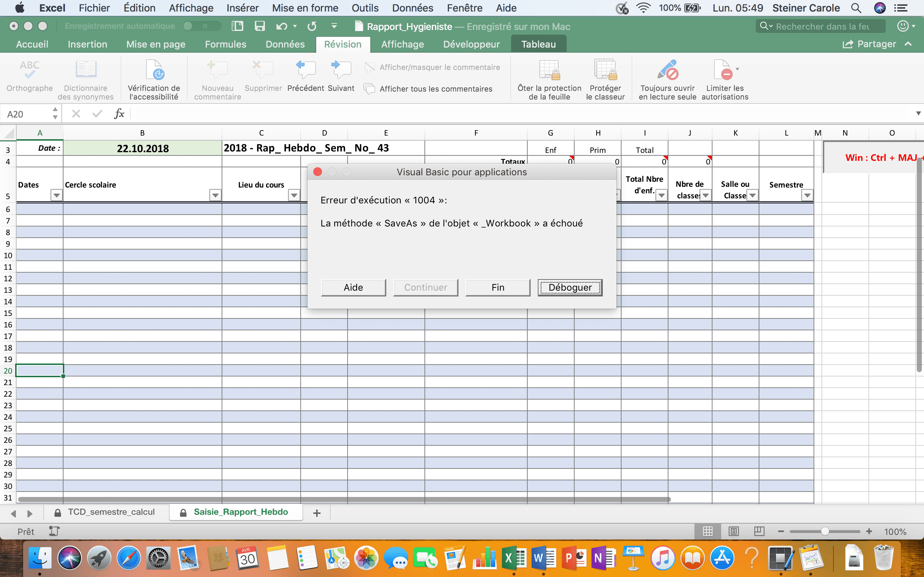This screenshot has height=577, width=924.
Task: Open Dates column filter dropdown
Action: [57, 195]
